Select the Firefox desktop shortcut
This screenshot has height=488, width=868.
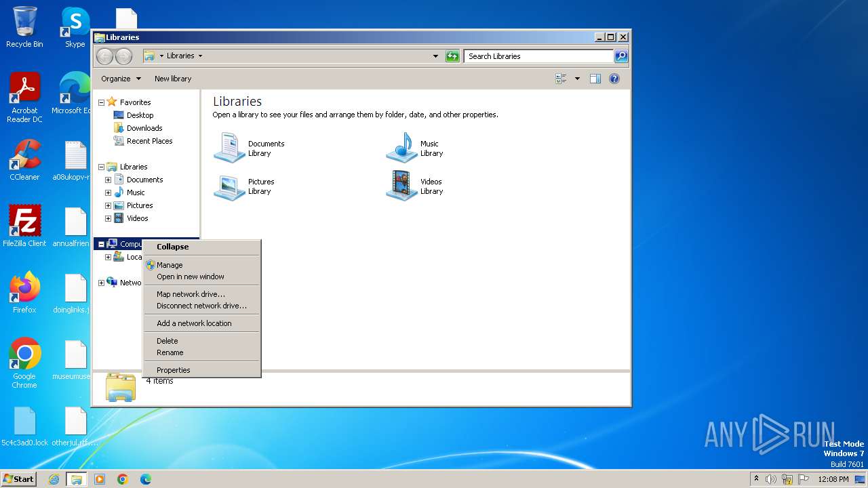[24, 293]
